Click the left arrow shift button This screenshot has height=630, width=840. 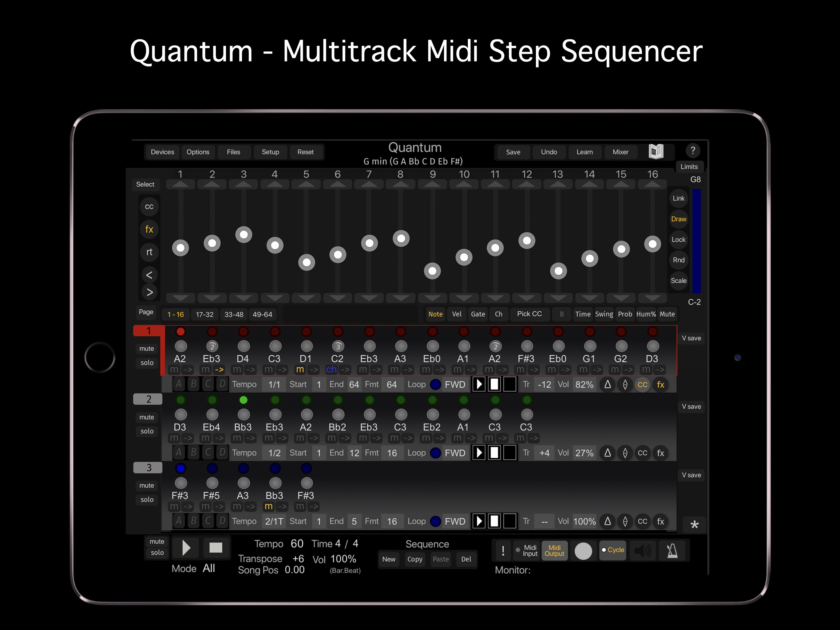coord(149,275)
